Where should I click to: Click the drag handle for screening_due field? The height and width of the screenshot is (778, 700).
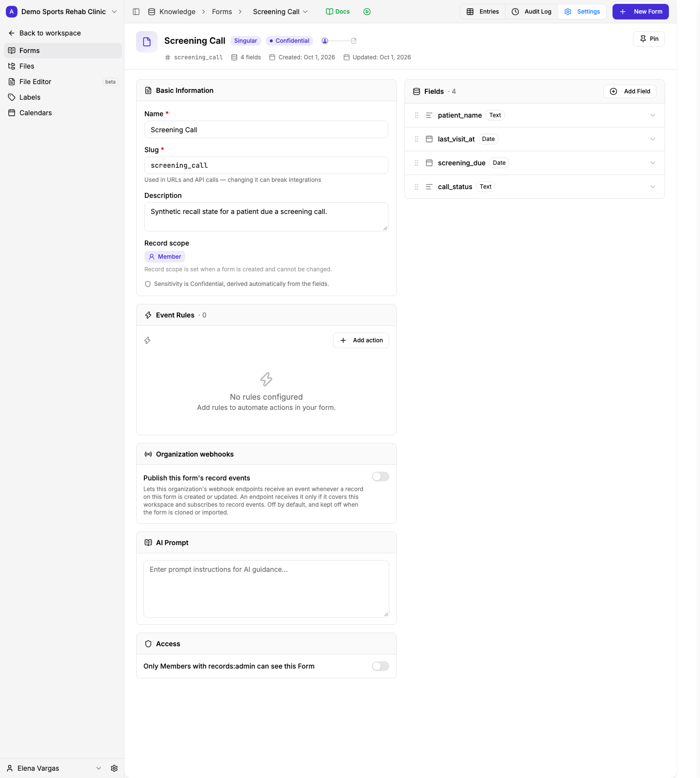click(x=417, y=163)
